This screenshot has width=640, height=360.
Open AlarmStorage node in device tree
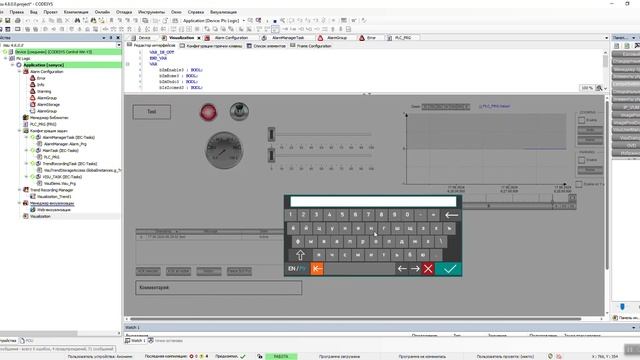pos(48,104)
